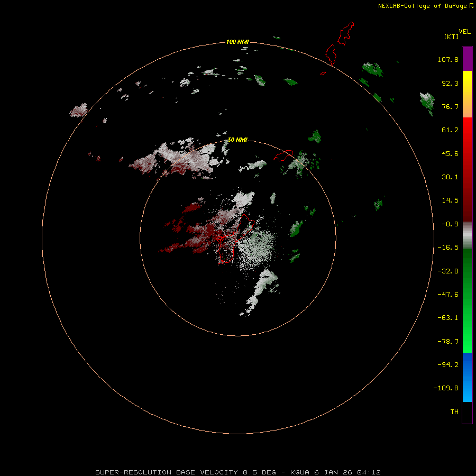
Task: Click the TH threshold label
Action: (454, 412)
